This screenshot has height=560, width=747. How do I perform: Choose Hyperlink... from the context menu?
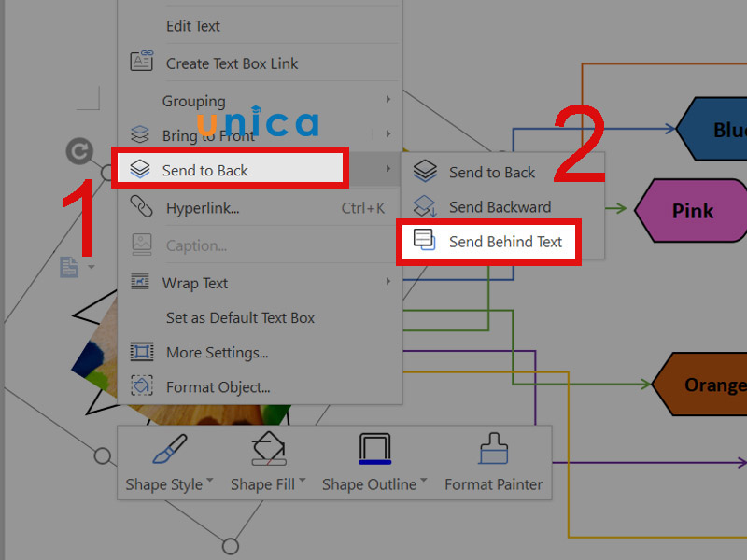[x=203, y=208]
